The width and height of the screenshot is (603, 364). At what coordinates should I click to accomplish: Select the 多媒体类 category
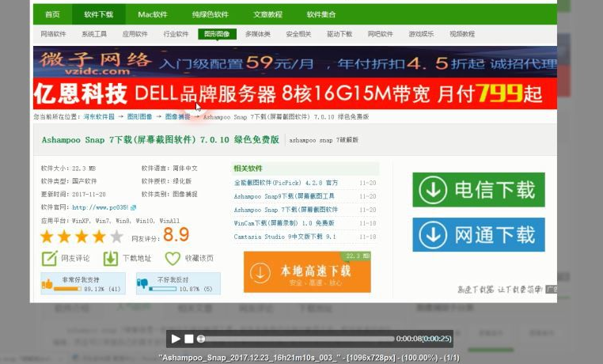pyautogui.click(x=258, y=34)
